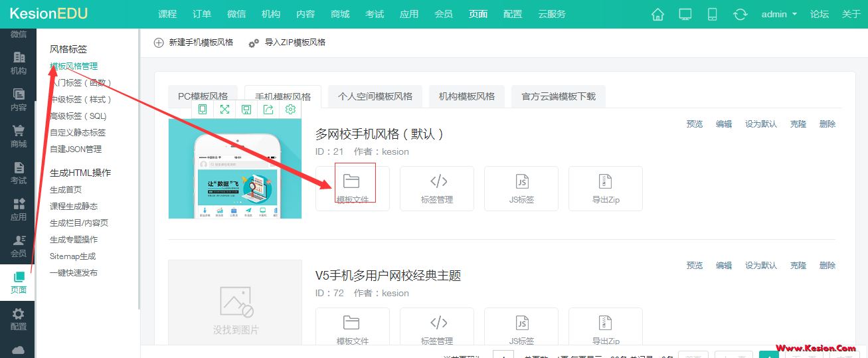Click floppy save icon above the thumbnail
This screenshot has height=358, width=868.
[x=246, y=110]
